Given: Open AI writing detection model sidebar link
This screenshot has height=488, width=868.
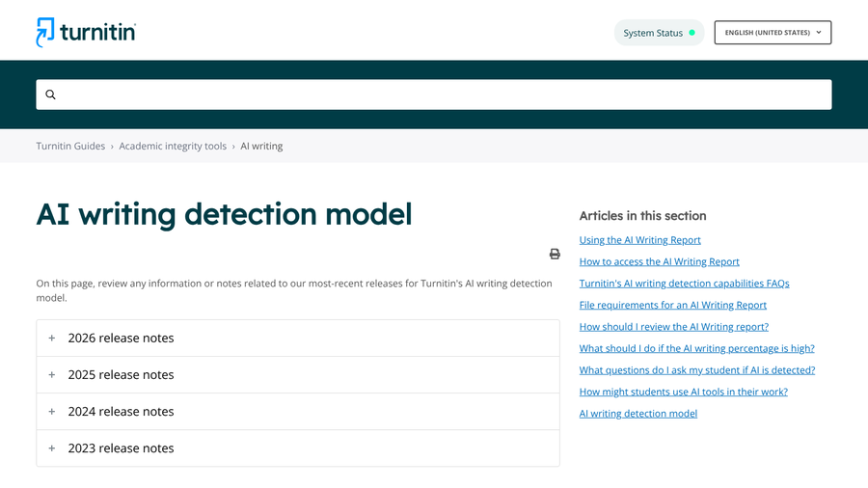Looking at the screenshot, I should 638,414.
